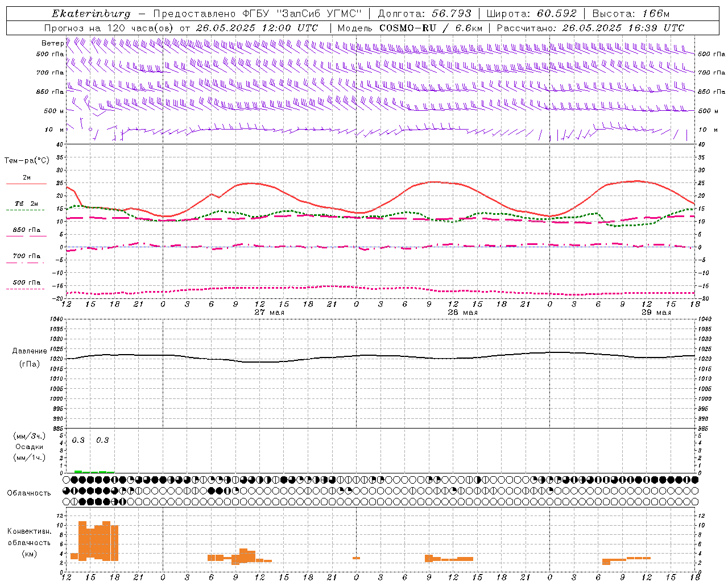Screen dimensions: 728x582
Task: Click the second '0.3' precipitation value
Action: [102, 440]
